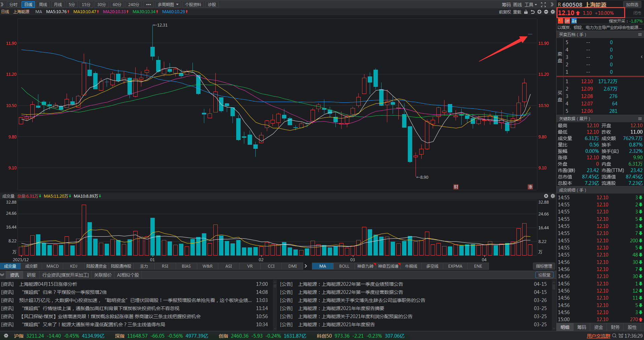The width and height of the screenshot is (644, 340).
Task: Switch chart to 分时 intraday view
Action: click(x=13, y=4)
